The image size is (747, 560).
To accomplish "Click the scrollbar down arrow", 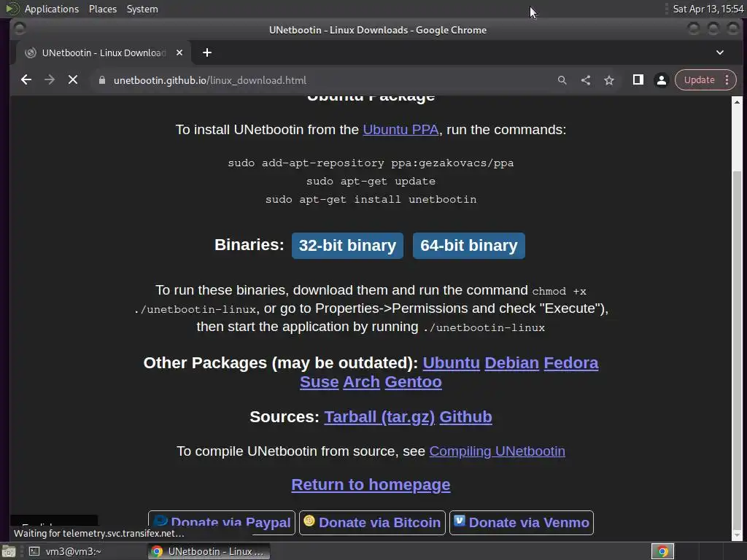I will 737,534.
